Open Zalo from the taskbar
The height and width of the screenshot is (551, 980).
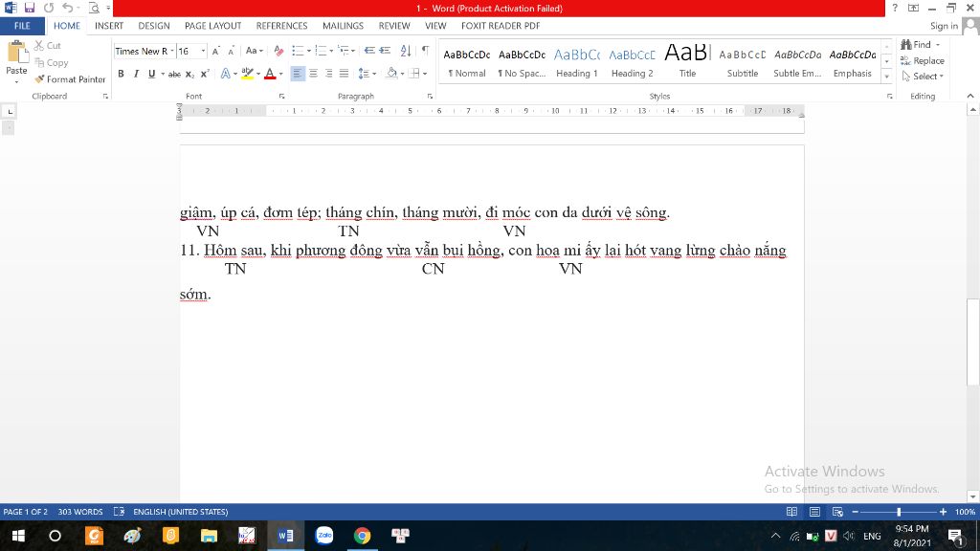324,536
